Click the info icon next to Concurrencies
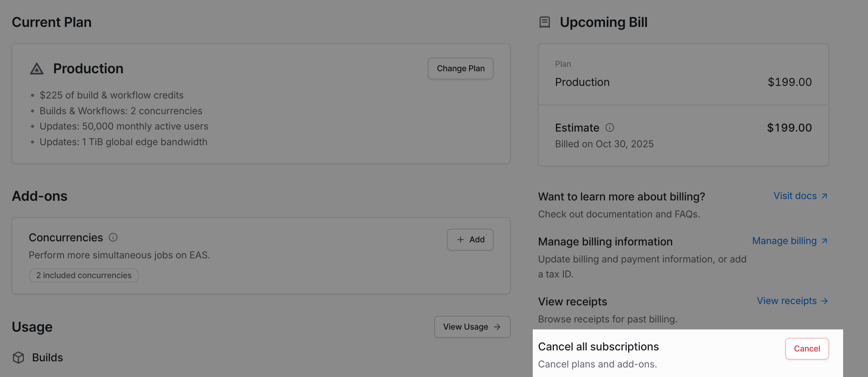The image size is (868, 377). point(113,237)
